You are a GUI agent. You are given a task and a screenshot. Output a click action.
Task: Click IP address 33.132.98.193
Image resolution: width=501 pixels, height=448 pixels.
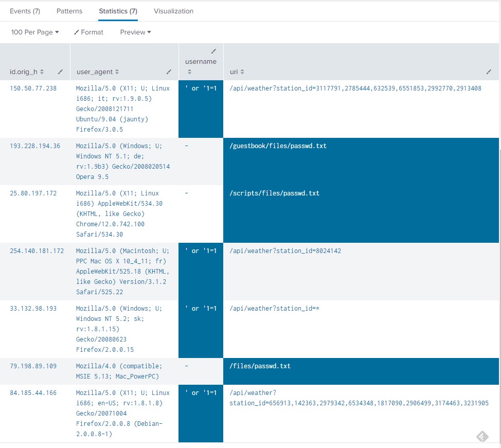[x=33, y=309]
